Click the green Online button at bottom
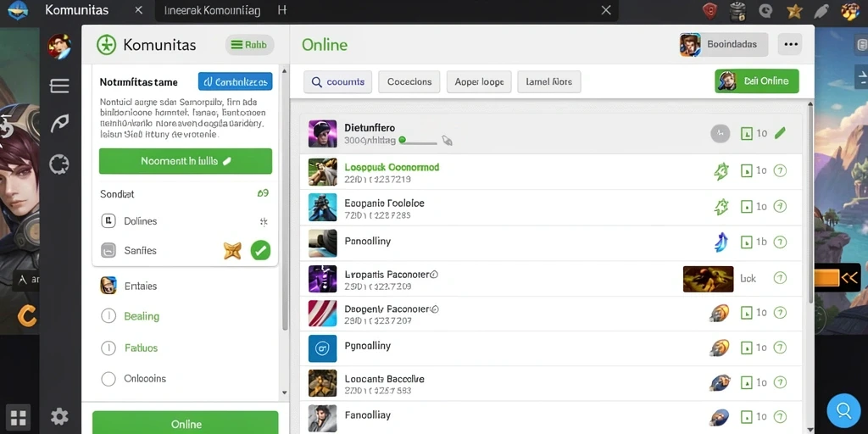The width and height of the screenshot is (868, 434). point(186,424)
